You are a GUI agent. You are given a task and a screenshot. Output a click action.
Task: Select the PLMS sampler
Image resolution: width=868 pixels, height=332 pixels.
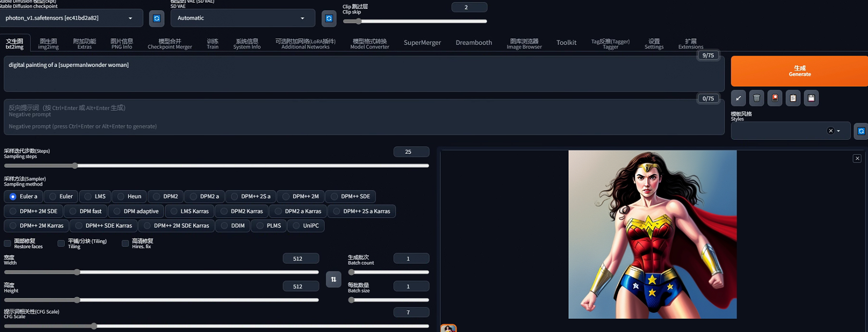[x=269, y=226]
